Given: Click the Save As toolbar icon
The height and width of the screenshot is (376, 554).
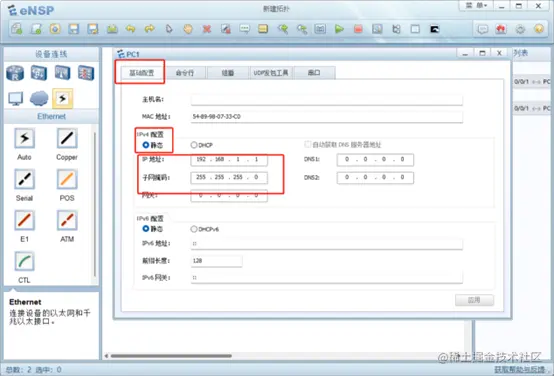Looking at the screenshot, I should click(93, 29).
